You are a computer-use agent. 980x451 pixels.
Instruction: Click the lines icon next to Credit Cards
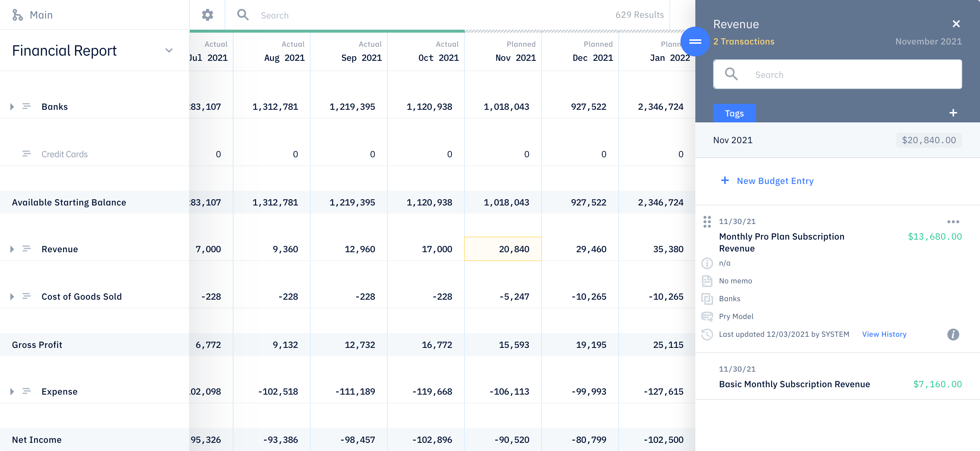tap(26, 154)
